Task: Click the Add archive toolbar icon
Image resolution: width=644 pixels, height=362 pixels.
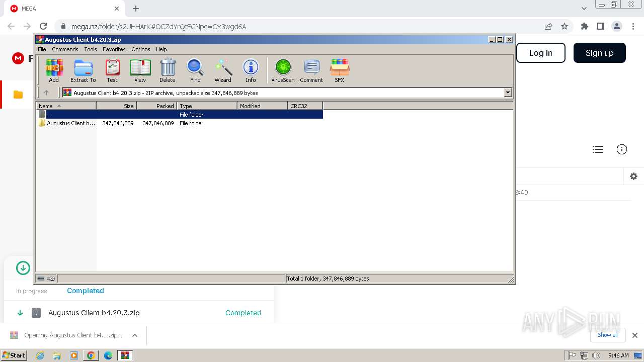Action: 54,70
